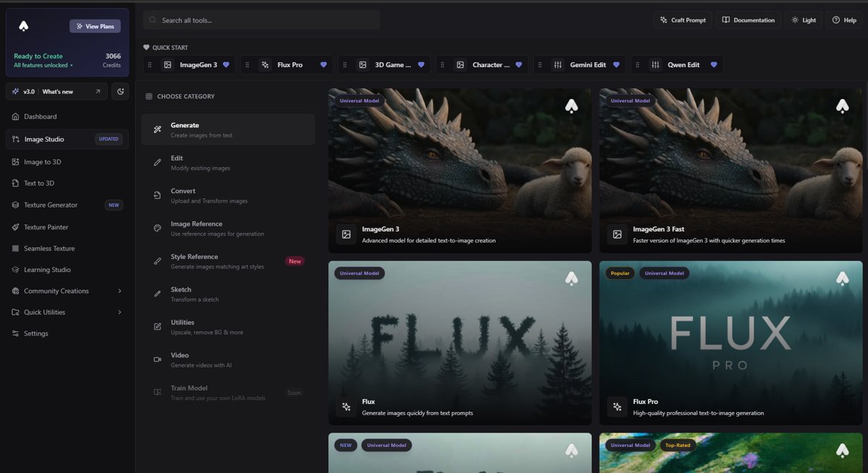This screenshot has height=473, width=868.
Task: Select the Edit category
Action: pyautogui.click(x=228, y=163)
